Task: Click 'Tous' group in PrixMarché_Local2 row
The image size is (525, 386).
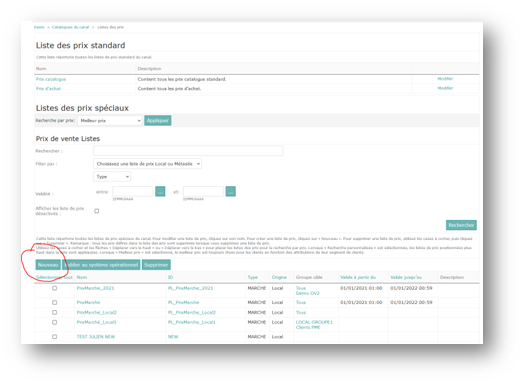Action: click(x=301, y=312)
